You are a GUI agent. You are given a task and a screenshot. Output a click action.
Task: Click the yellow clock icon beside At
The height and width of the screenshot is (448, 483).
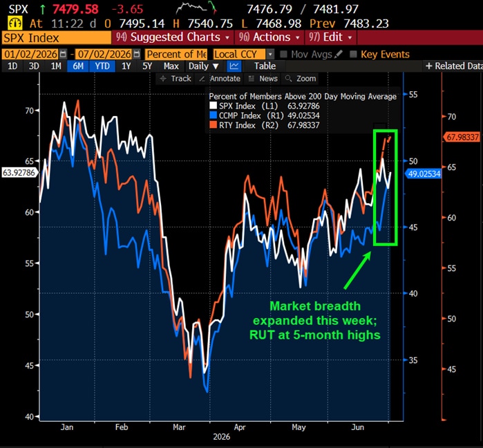15,24
